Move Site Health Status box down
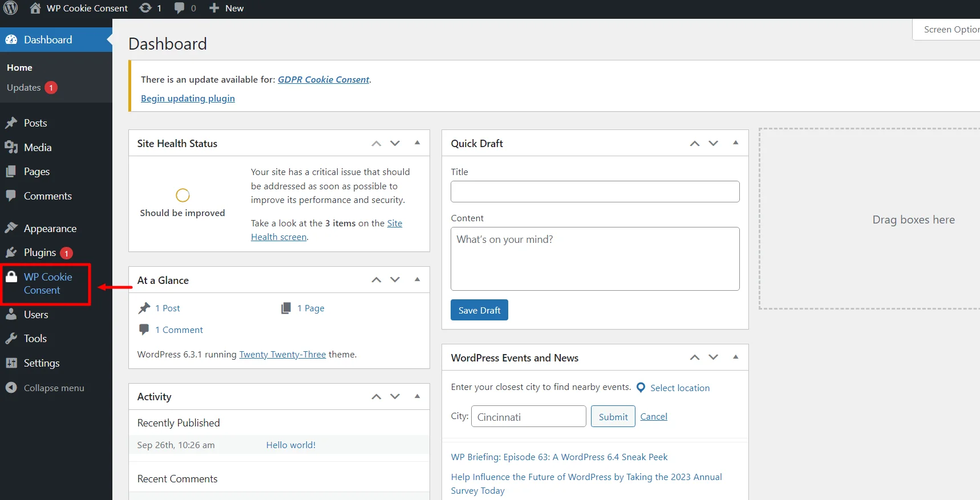Screen dimensions: 980x500 [x=395, y=143]
